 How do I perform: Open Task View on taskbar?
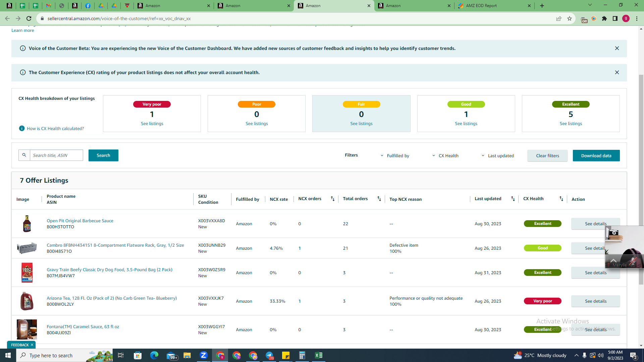[121, 355]
